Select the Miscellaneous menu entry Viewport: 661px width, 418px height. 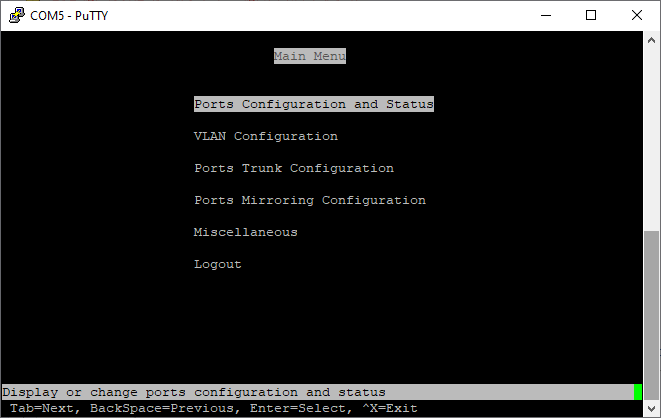tap(245, 232)
